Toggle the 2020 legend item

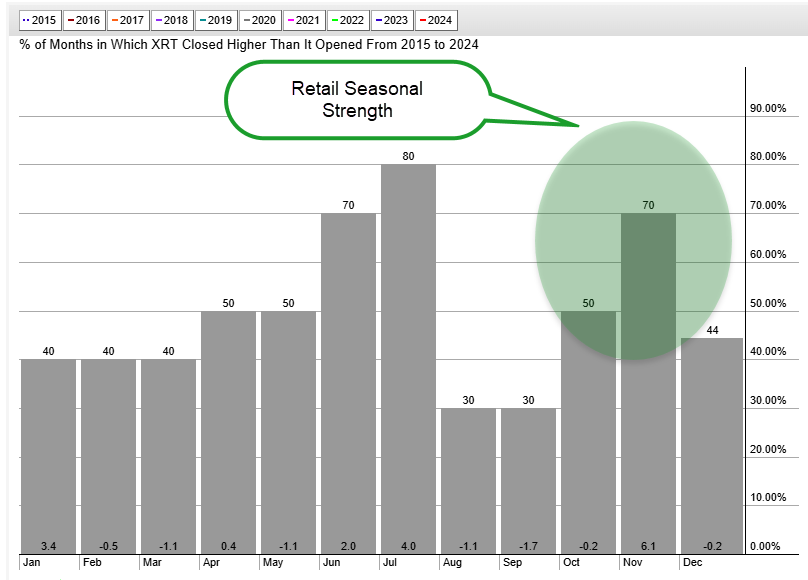tap(260, 20)
